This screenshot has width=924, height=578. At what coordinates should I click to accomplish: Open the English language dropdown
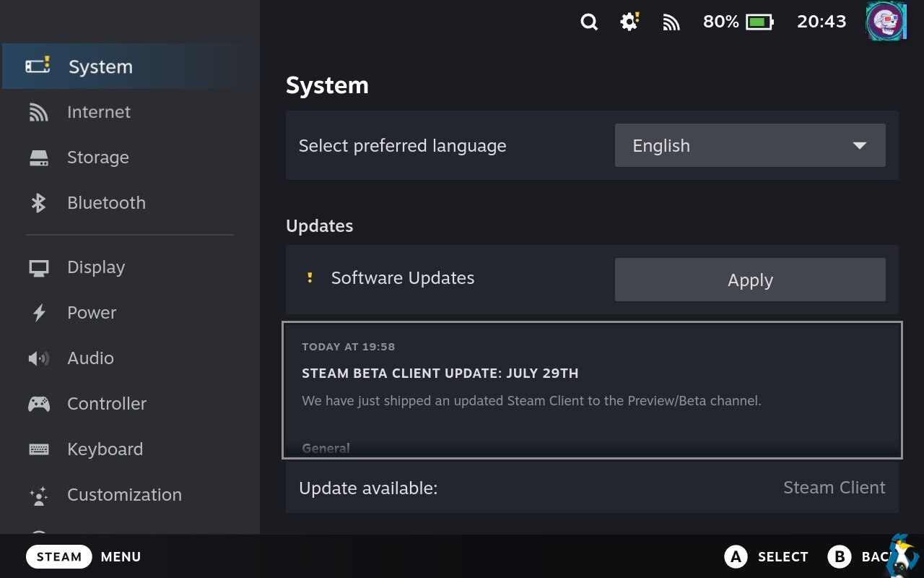750,145
